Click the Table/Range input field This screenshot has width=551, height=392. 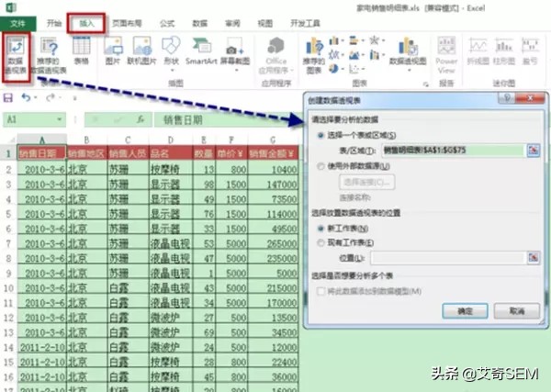[453, 151]
